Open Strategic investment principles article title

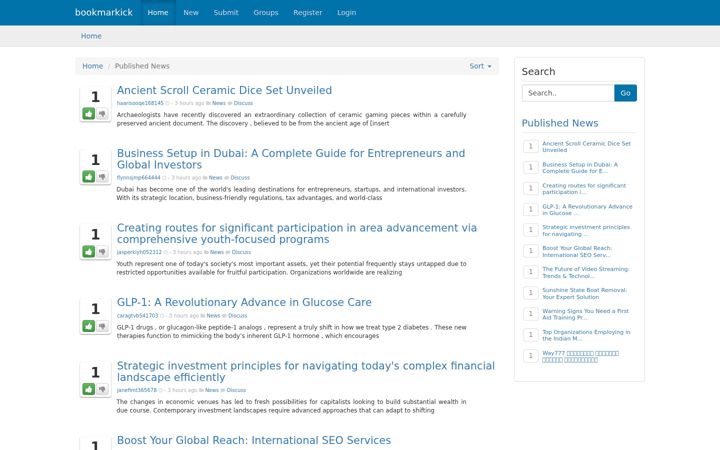coord(306,371)
